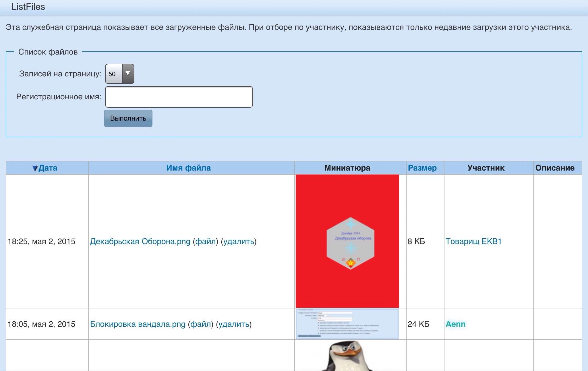The image size is (588, 371).
Task: Open user page Aenn
Action: (x=455, y=324)
